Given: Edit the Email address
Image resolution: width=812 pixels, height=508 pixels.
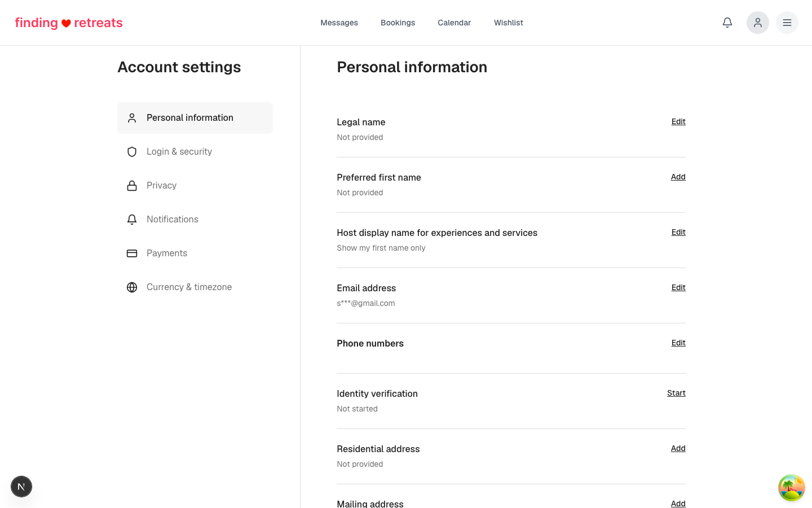Looking at the screenshot, I should pos(678,287).
